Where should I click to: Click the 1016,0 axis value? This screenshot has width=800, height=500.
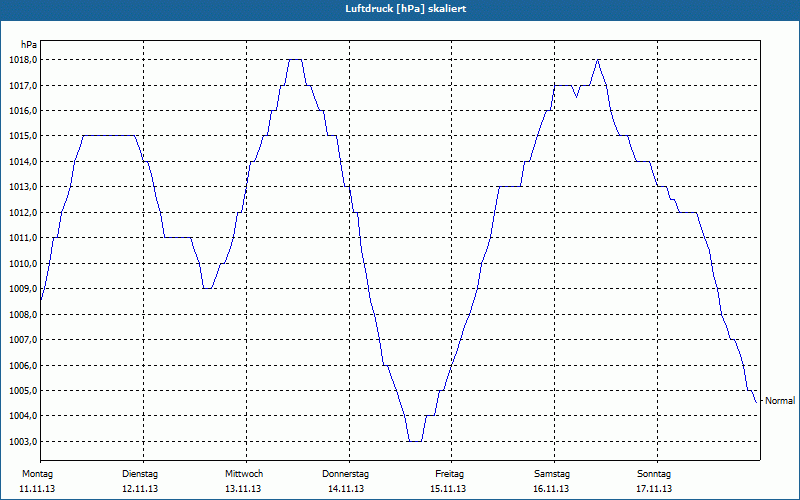[x=23, y=111]
